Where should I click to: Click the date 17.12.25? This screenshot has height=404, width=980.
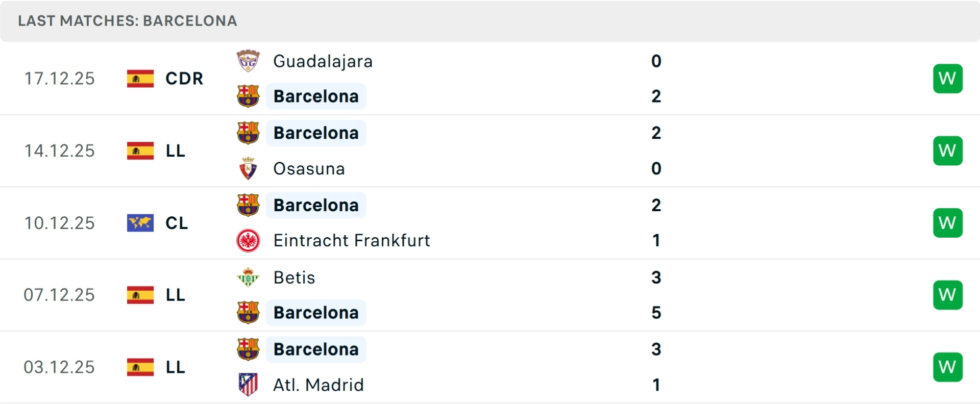[x=59, y=79]
